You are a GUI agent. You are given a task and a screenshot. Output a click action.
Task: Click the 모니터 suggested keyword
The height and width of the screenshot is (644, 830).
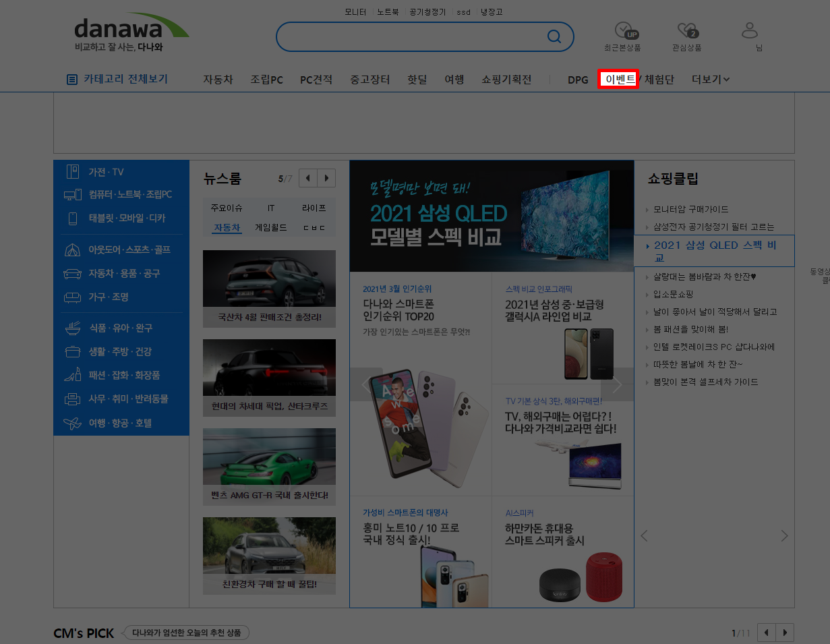355,12
